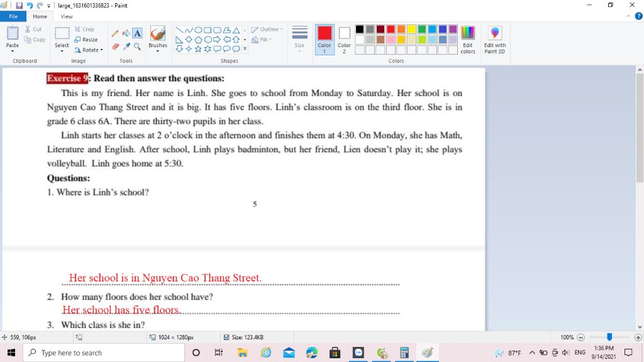This screenshot has height=362, width=644.
Task: Pick the green color swatch
Action: point(422,29)
